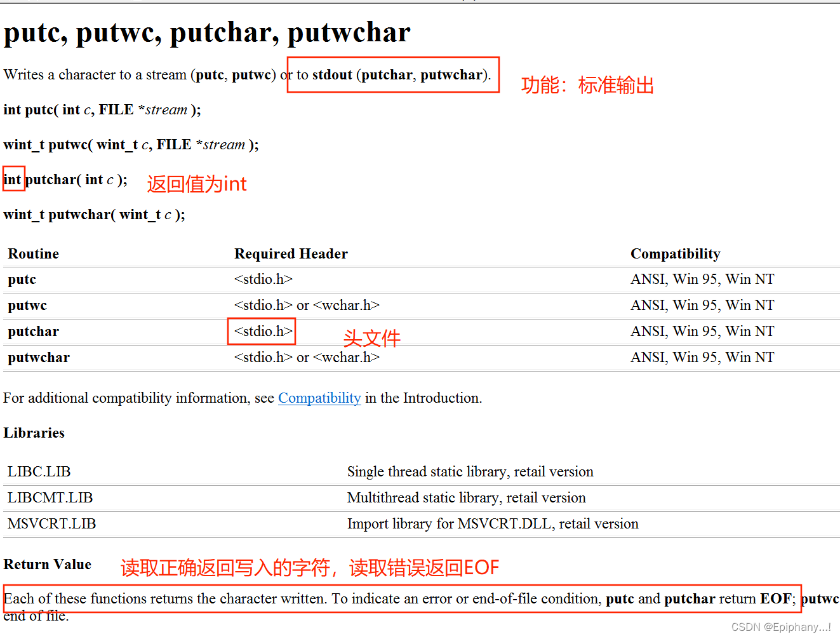Viewport: 840px width, 639px height.
Task: Click 'Import library for MSVCRT.DLL, retail version'
Action: point(493,524)
